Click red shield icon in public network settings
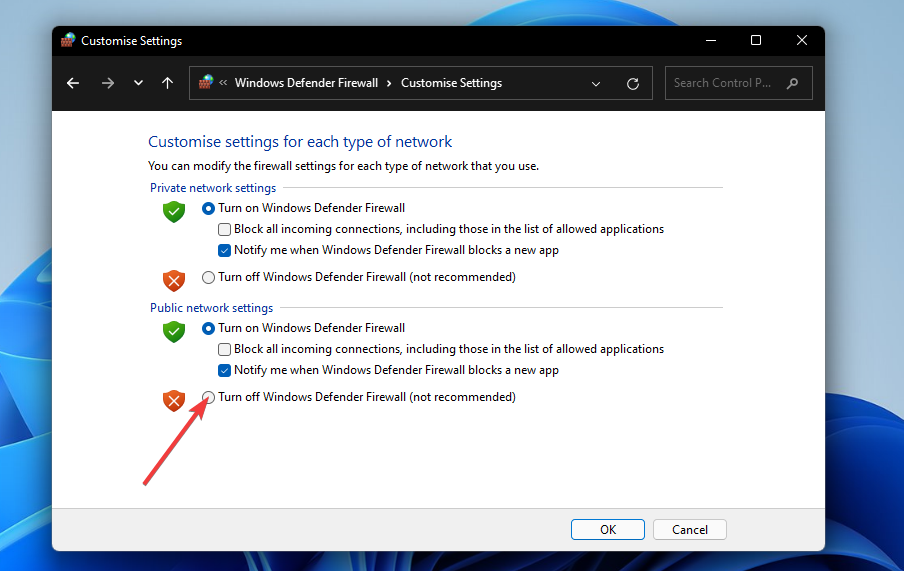 coord(174,401)
